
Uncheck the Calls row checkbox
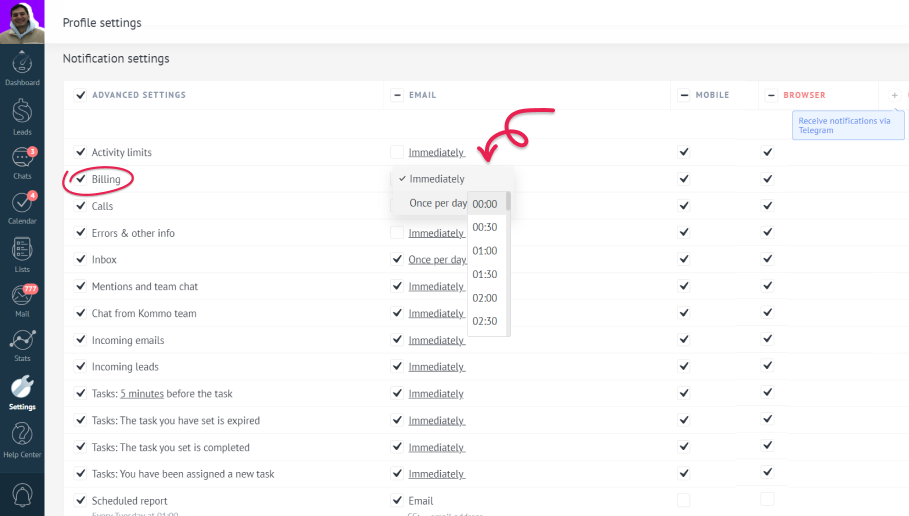(x=81, y=206)
